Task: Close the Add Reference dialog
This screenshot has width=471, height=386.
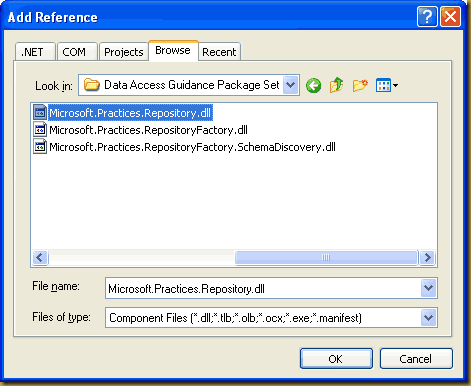Action: click(x=450, y=16)
